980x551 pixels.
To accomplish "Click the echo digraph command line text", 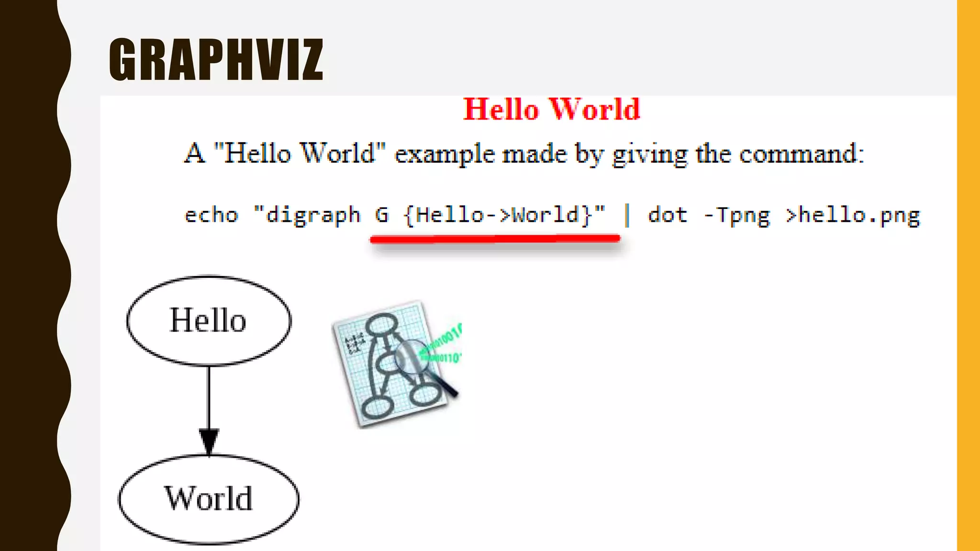I will tap(552, 215).
